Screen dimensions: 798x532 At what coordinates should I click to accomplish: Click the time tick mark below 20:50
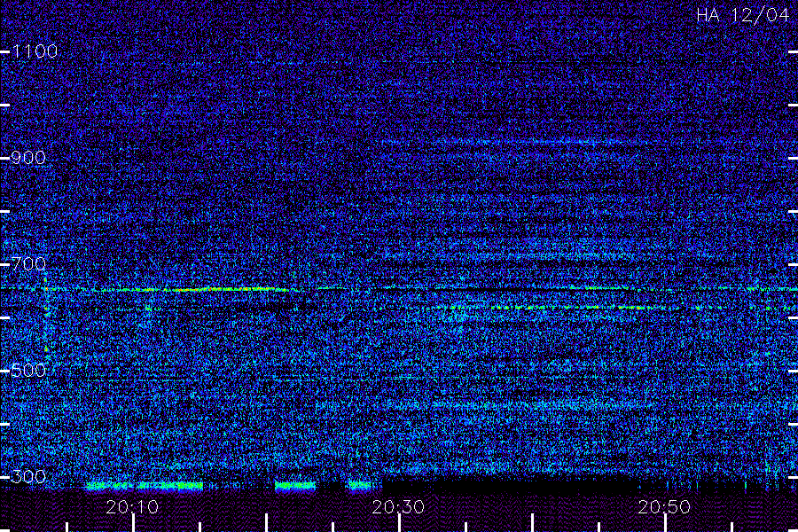point(665,523)
